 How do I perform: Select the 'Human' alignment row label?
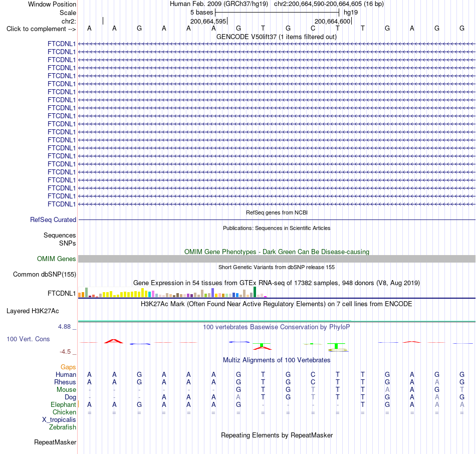point(66,375)
